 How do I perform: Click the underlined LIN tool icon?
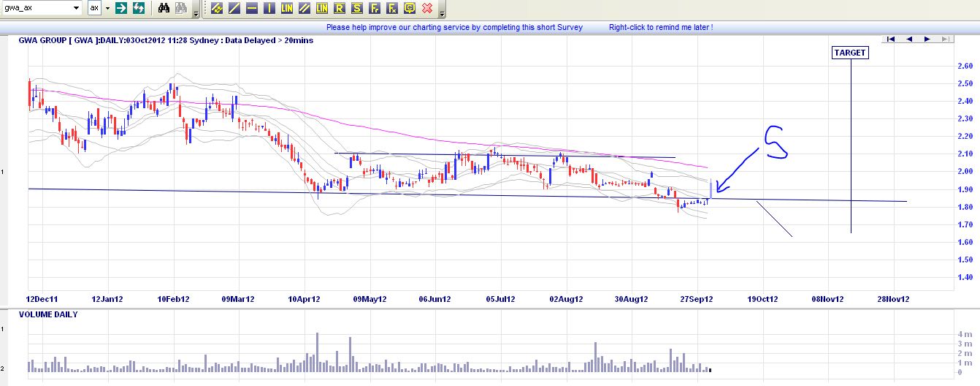click(322, 9)
